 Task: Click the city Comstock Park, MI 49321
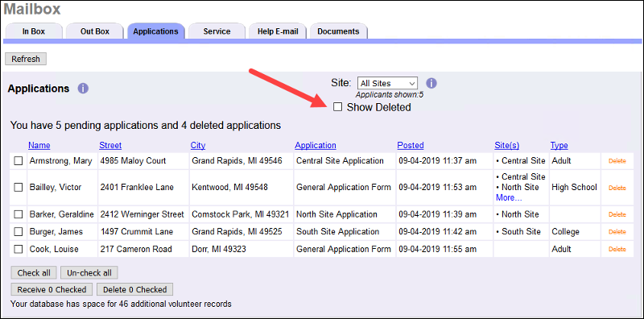[240, 214]
